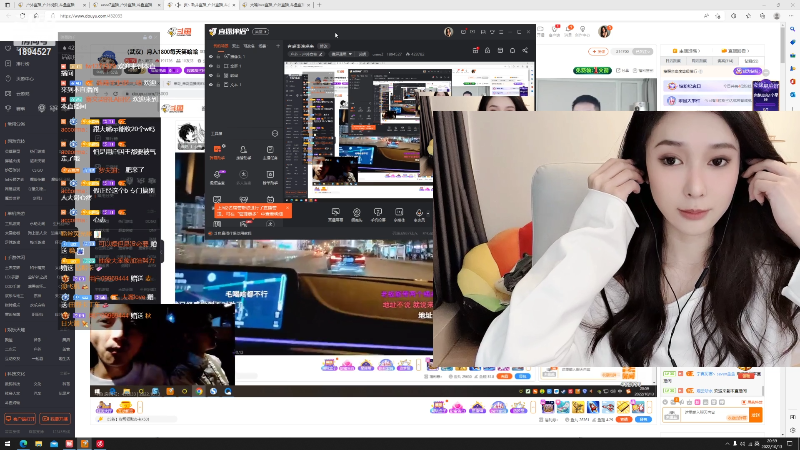The height and width of the screenshot is (450, 800).
Task: Click the small button right of the quality dropdown
Action: (362, 54)
